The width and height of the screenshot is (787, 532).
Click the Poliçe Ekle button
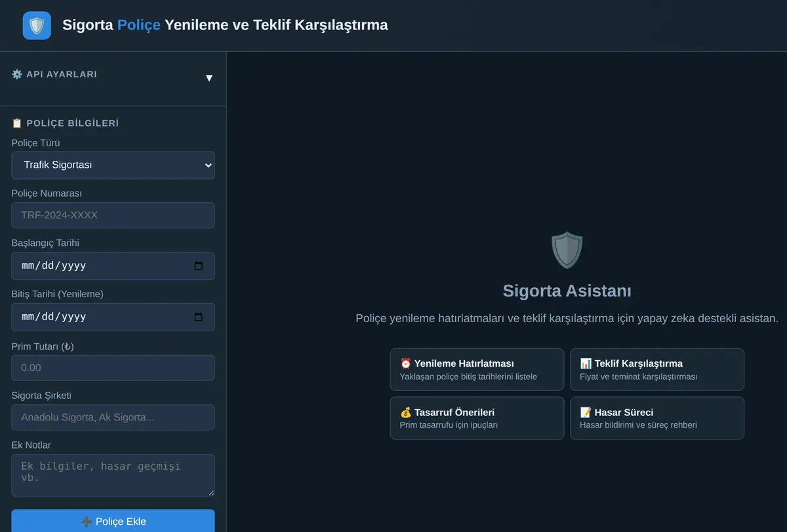(113, 521)
